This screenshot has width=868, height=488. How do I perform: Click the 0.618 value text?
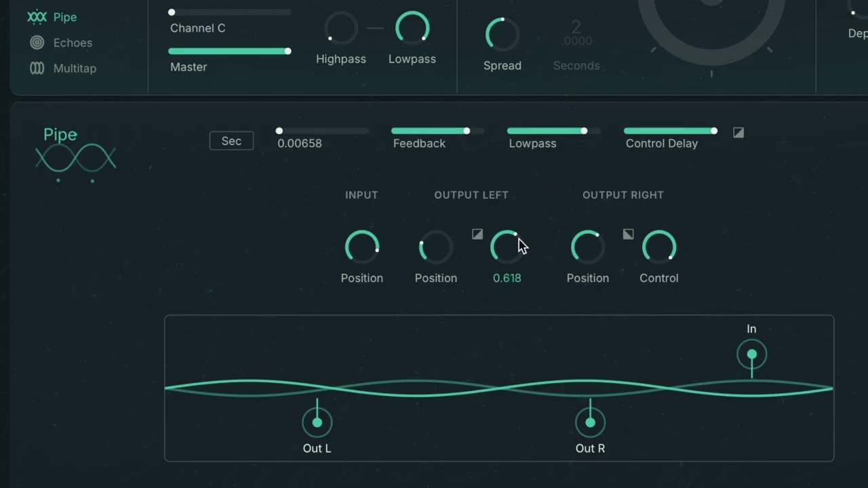[507, 278]
